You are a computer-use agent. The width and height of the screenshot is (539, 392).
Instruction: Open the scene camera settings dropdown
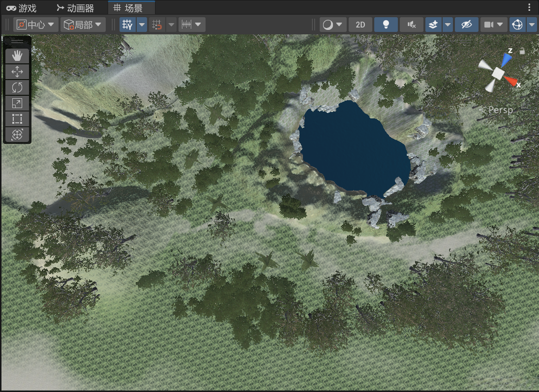point(494,25)
